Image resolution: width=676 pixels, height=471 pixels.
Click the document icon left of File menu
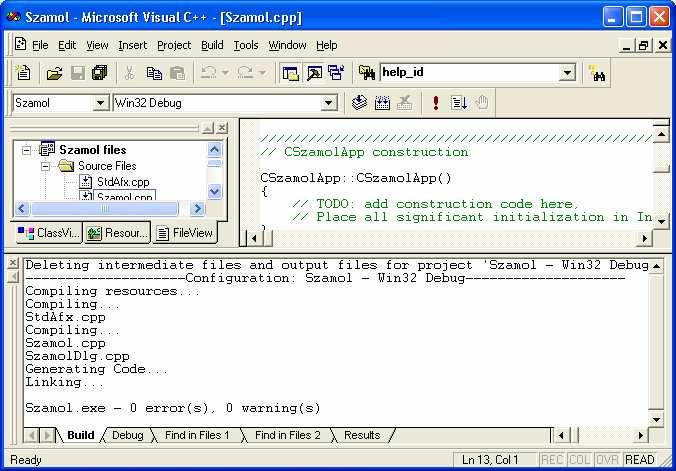point(20,44)
